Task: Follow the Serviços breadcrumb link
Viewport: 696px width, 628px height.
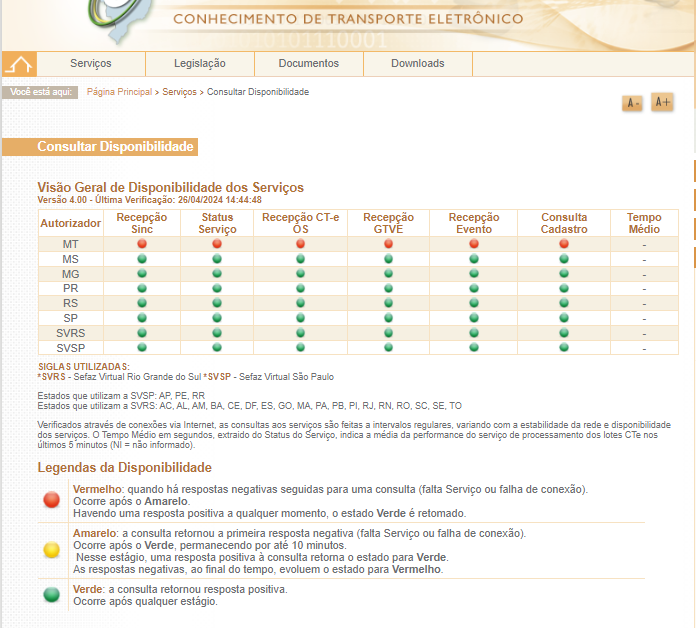Action: [x=179, y=92]
